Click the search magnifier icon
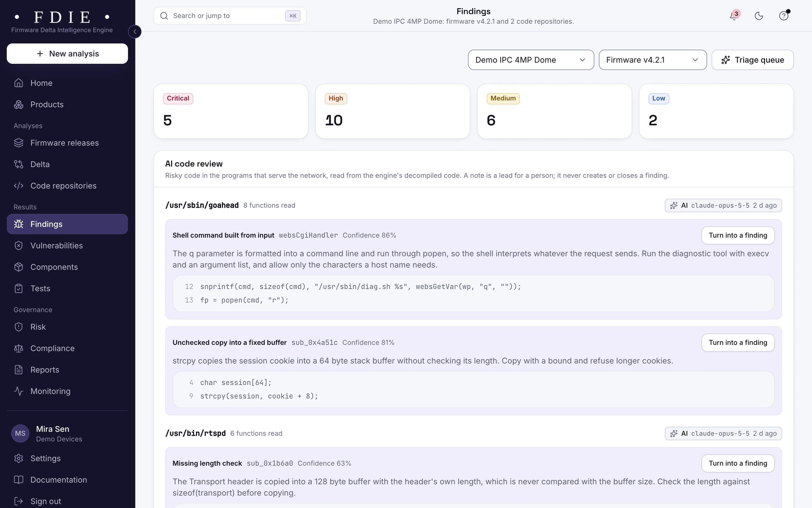The width and height of the screenshot is (812, 508). click(x=164, y=16)
